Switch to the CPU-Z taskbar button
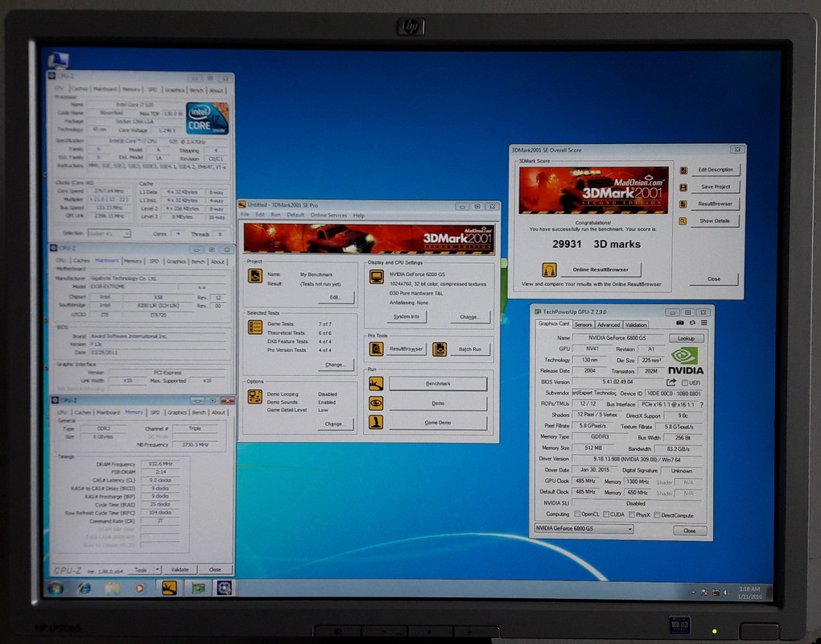 tap(225, 588)
